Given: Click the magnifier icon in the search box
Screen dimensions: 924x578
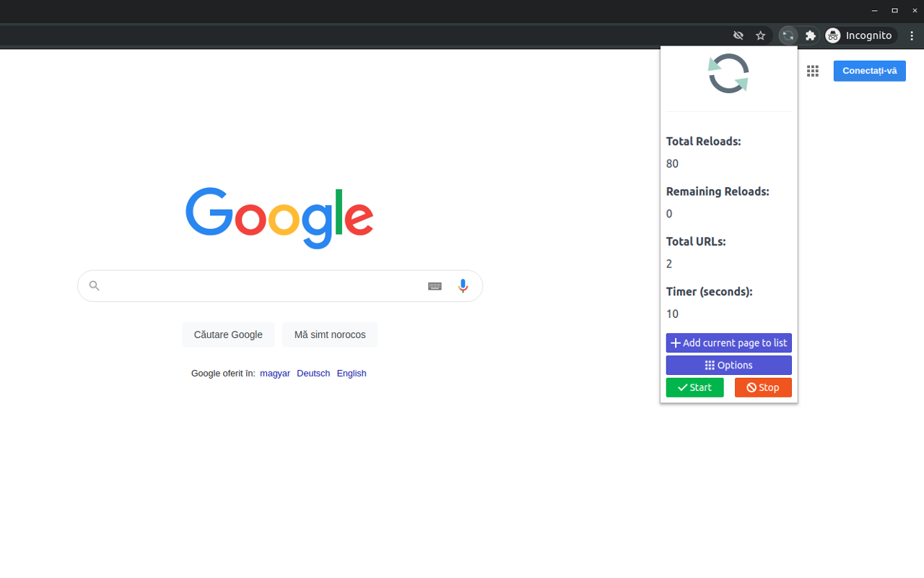Looking at the screenshot, I should coord(94,286).
